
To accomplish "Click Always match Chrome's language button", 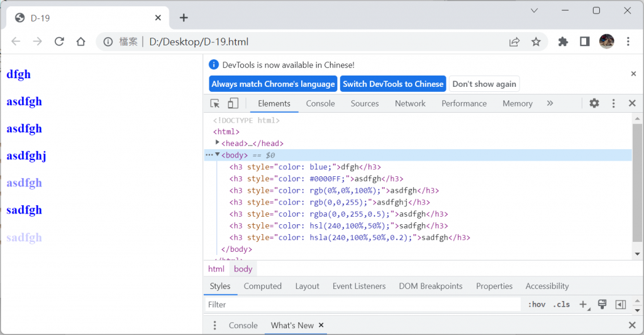I will 273,84.
